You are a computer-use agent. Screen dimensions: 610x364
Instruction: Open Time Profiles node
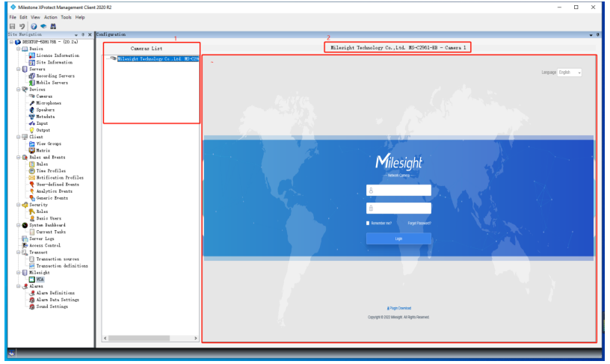coord(51,171)
